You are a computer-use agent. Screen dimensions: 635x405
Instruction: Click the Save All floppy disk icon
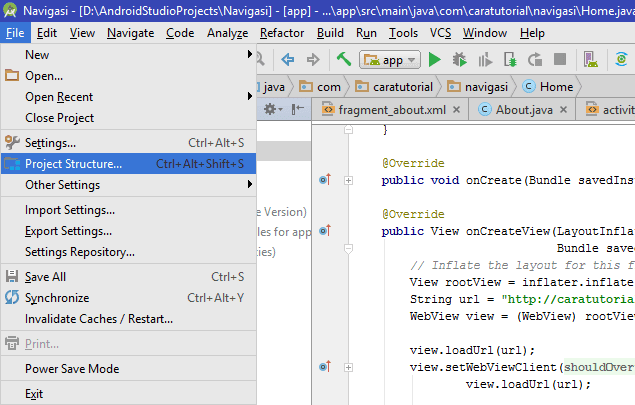pyautogui.click(x=12, y=276)
